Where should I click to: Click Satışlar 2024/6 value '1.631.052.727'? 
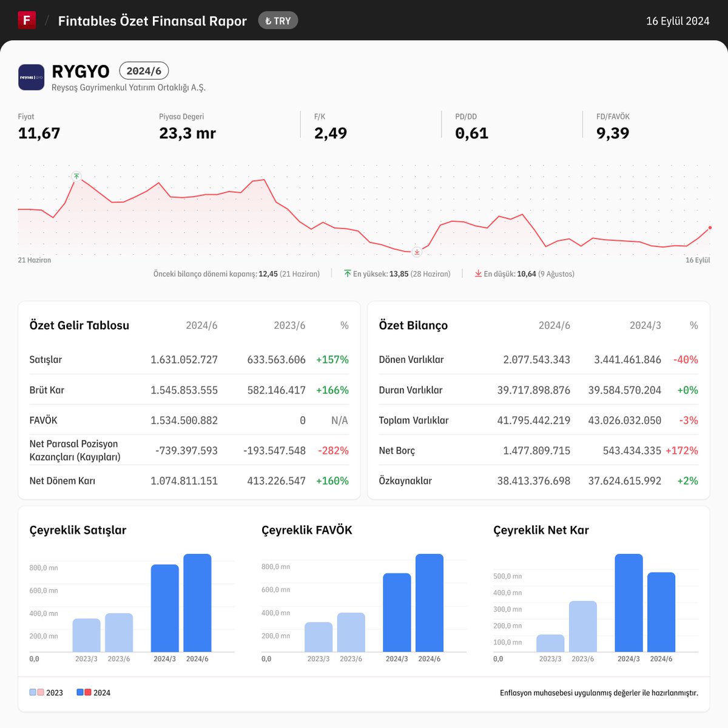(x=184, y=359)
